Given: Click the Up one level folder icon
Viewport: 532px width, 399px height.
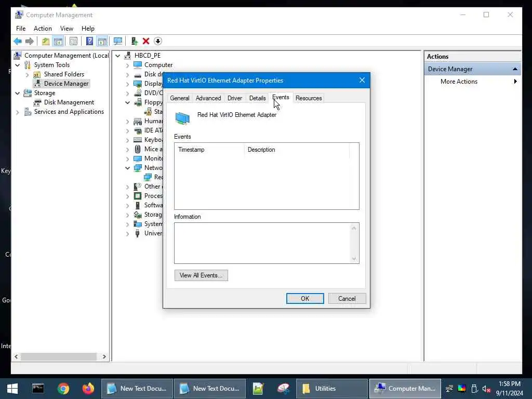Looking at the screenshot, I should point(46,41).
